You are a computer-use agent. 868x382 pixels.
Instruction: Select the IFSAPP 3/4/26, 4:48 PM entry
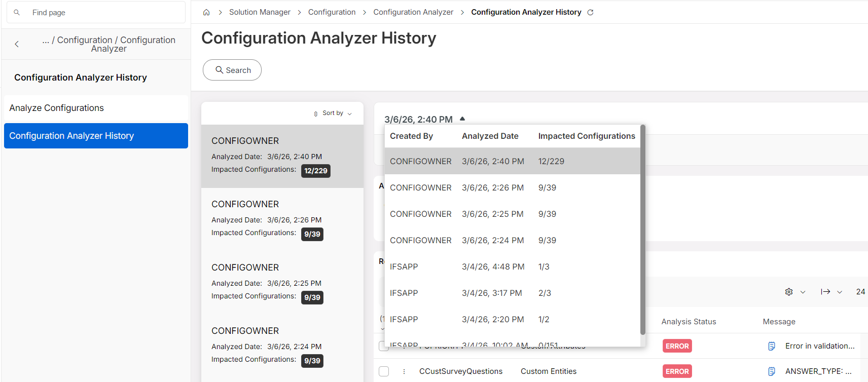(512, 266)
